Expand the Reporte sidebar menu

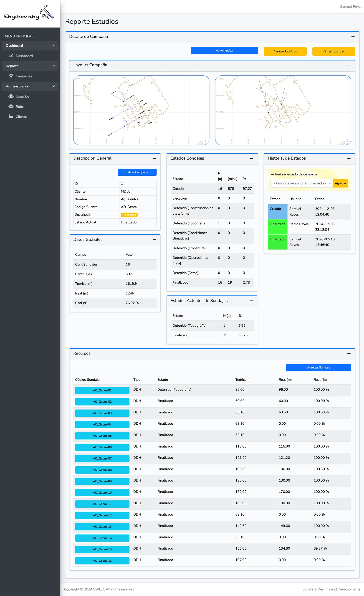tap(30, 66)
